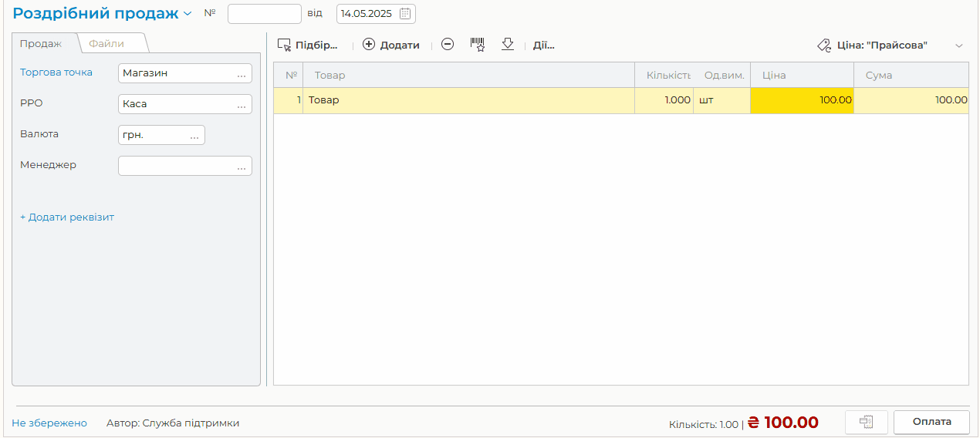
Task: Click the date field 14.05.2025
Action: 376,14
